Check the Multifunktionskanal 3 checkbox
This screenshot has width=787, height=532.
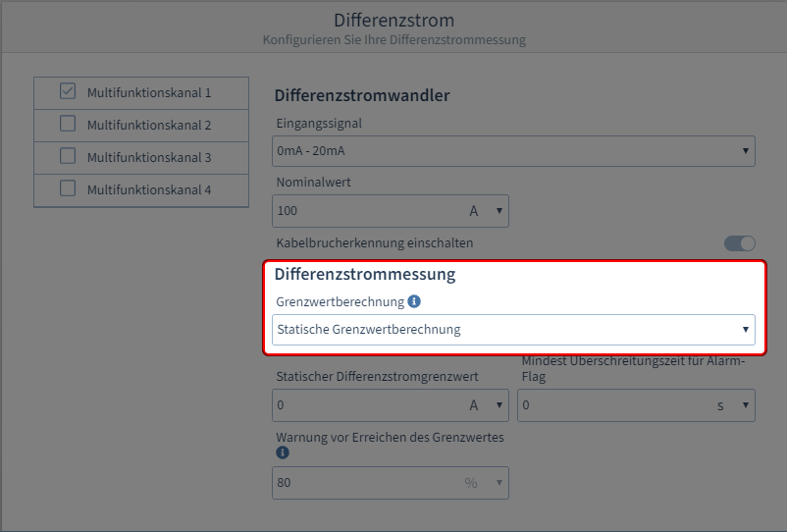coord(68,156)
